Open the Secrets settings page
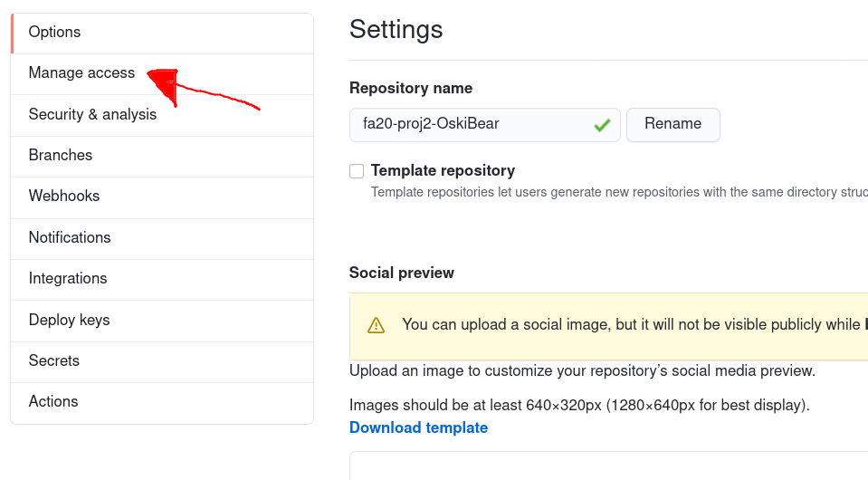 162,362
